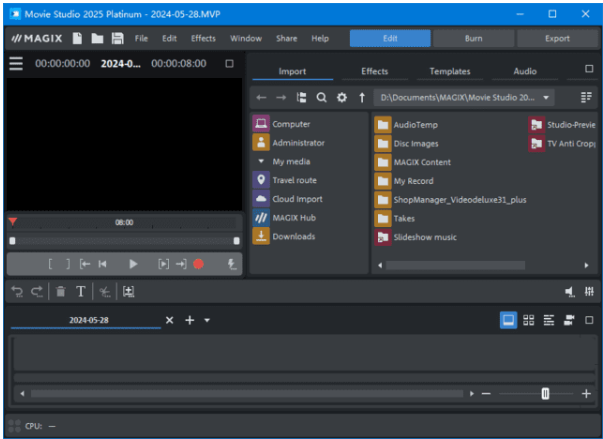Switch to the Effects tab
The width and height of the screenshot is (603, 439).
[x=375, y=72]
